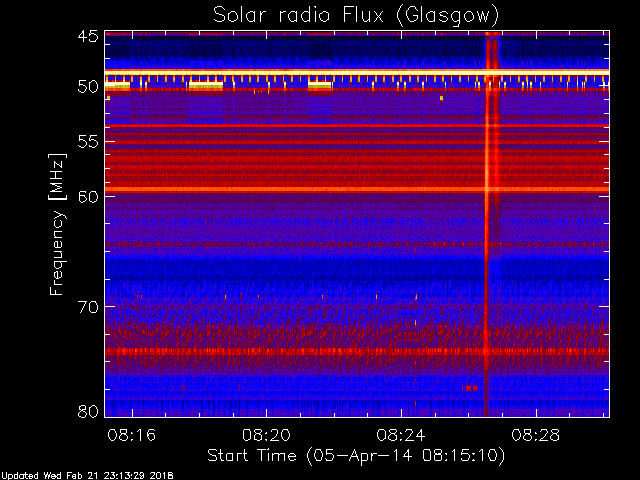Image resolution: width=640 pixels, height=480 pixels.
Task: Click the vertical radio burst streak near 08:26
Action: (x=486, y=224)
